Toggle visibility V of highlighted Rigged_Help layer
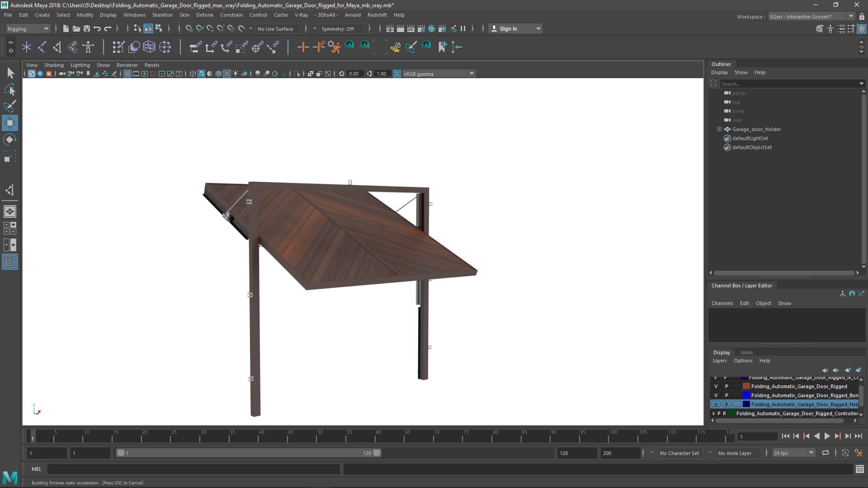 click(x=716, y=404)
